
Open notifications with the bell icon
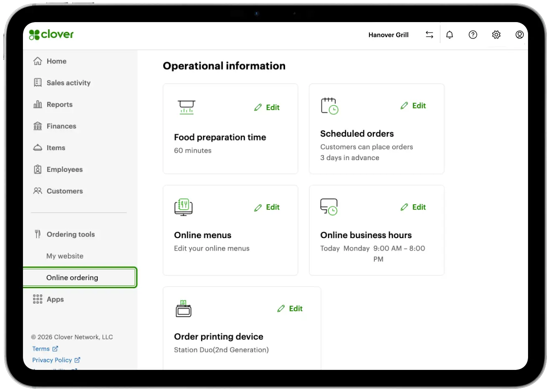[x=450, y=35]
